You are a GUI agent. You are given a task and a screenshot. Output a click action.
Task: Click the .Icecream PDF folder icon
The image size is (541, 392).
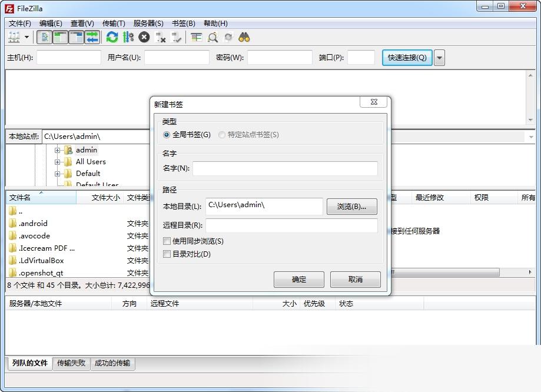(13, 248)
